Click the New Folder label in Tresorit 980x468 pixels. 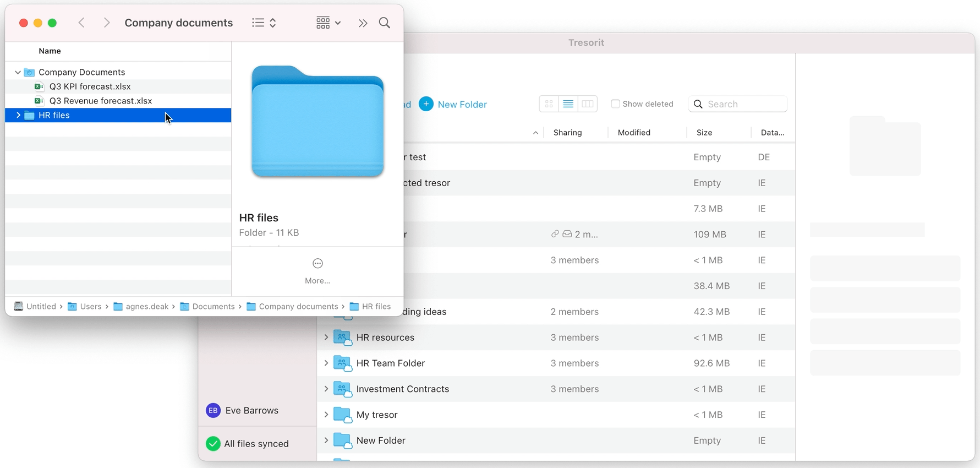tap(462, 105)
